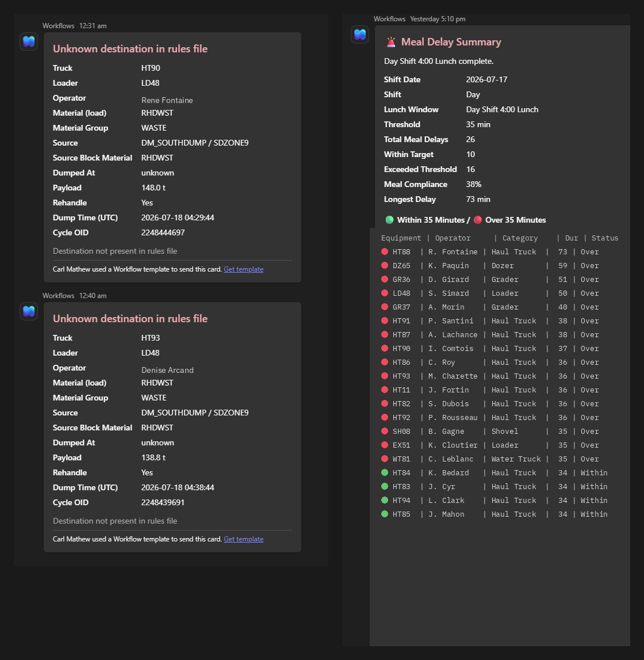Open Get template link in HT90 card
This screenshot has height=660, width=644.
pyautogui.click(x=244, y=269)
